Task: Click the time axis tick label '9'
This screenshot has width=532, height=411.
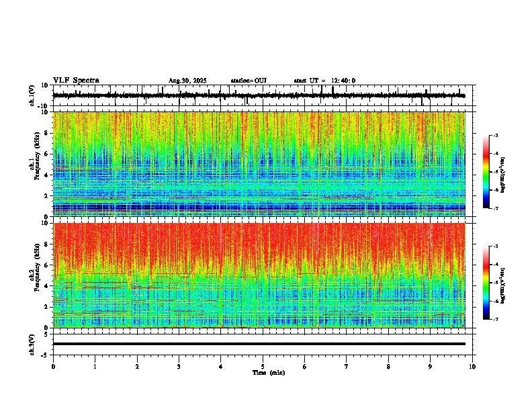Action: (x=430, y=367)
